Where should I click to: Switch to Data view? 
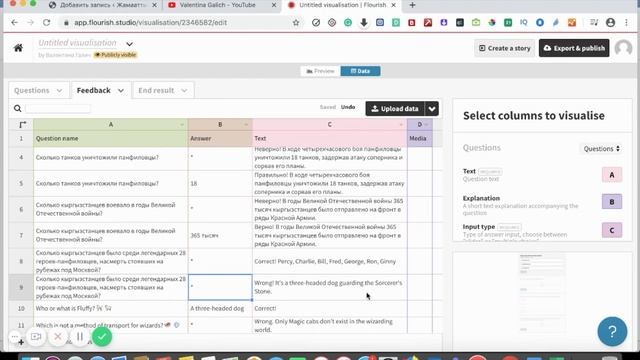360,71
